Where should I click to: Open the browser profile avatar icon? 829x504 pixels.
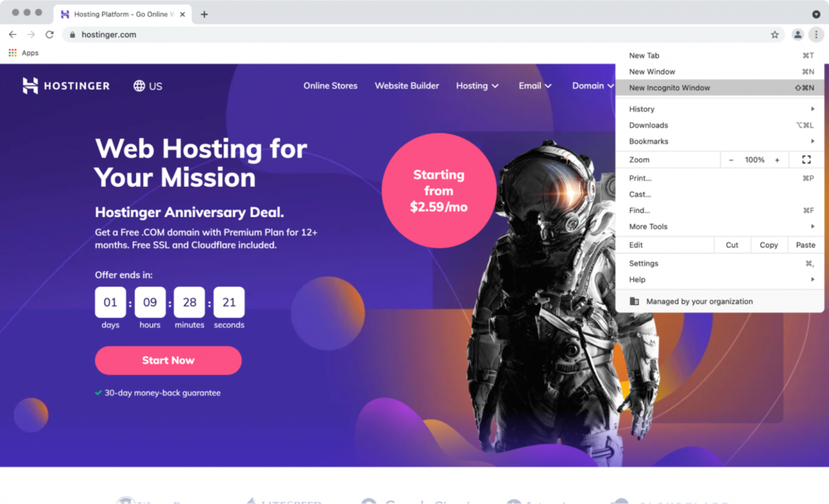tap(797, 34)
